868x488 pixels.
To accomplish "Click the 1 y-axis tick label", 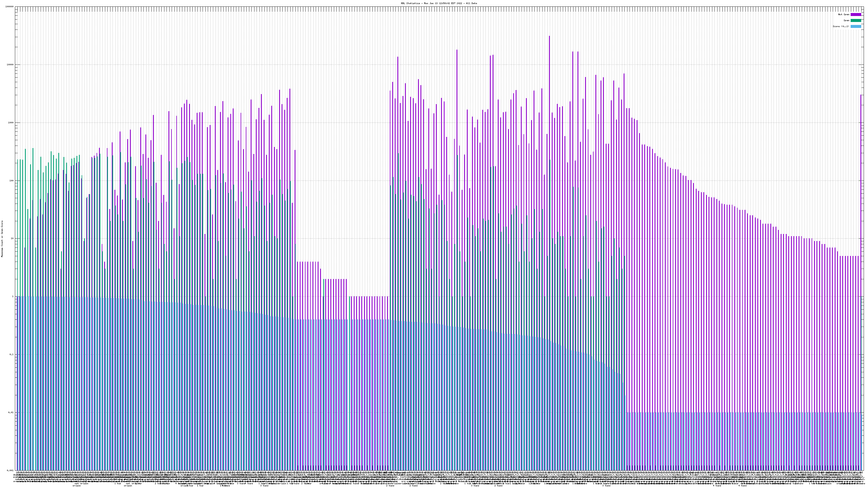I will point(13,296).
